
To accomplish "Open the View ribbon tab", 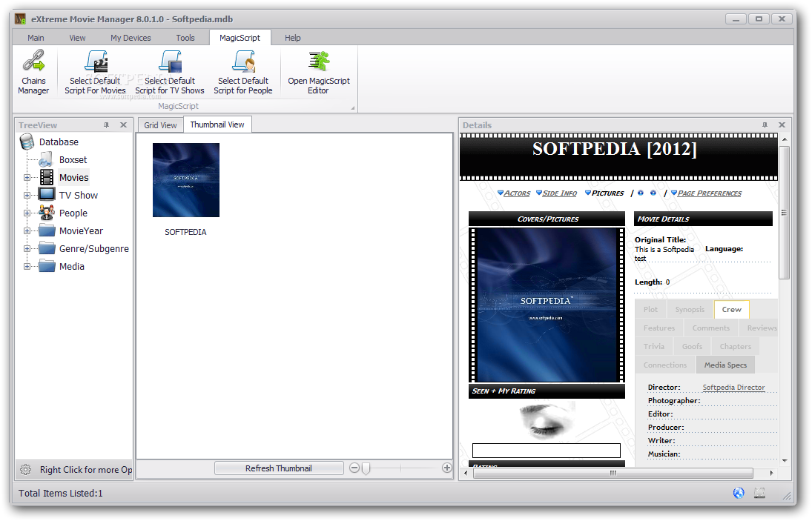I will click(77, 38).
